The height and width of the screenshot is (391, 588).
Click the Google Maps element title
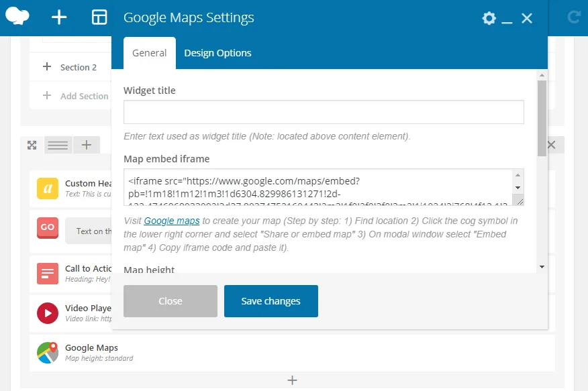(x=91, y=348)
